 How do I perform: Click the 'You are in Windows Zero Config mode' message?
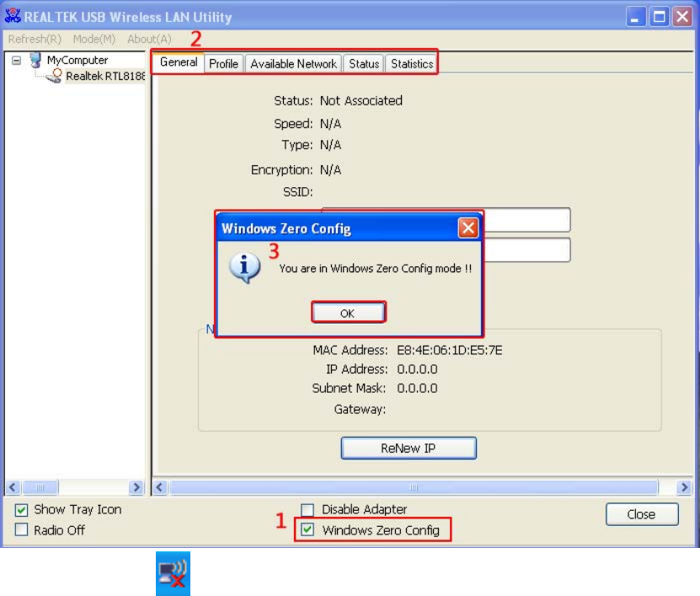coord(376,269)
